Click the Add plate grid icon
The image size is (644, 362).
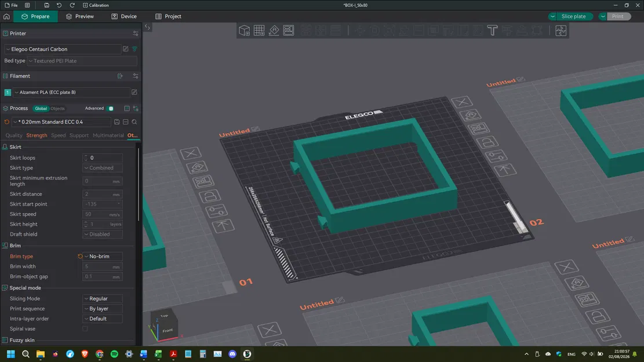pos(259,30)
